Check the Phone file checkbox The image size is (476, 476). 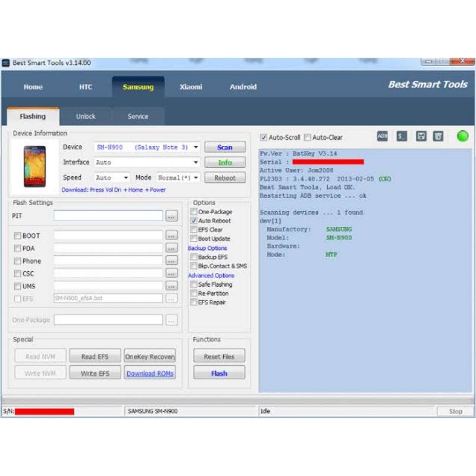coord(18,261)
